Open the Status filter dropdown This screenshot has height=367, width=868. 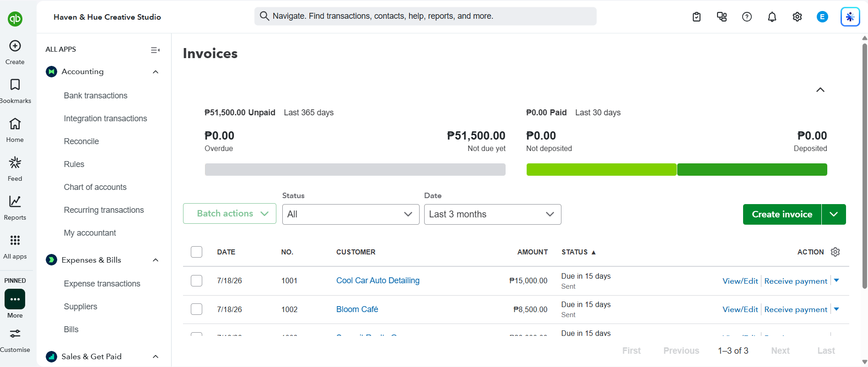(x=351, y=214)
